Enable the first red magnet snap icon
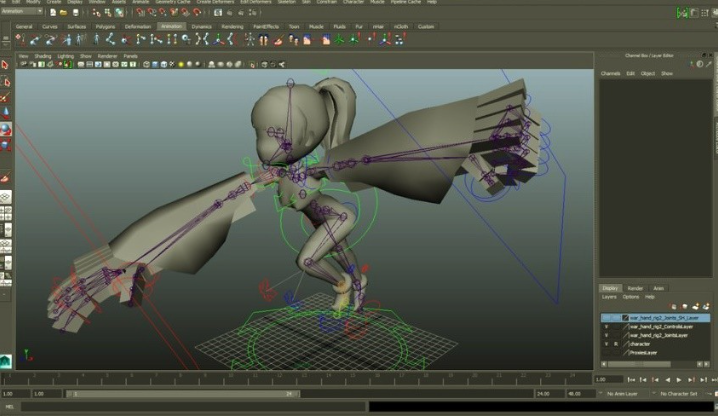 click(x=141, y=12)
